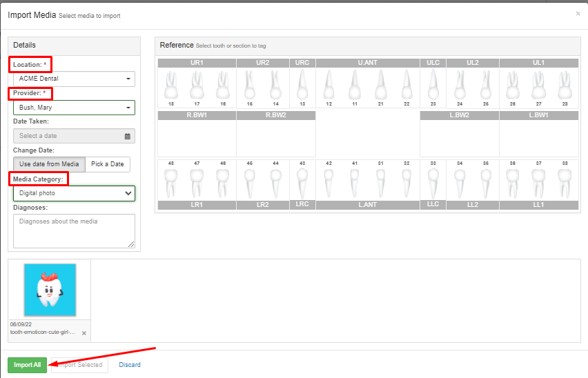Open Media Category dropdown Digital photo
Screen dimensions: 588x378
[x=75, y=193]
